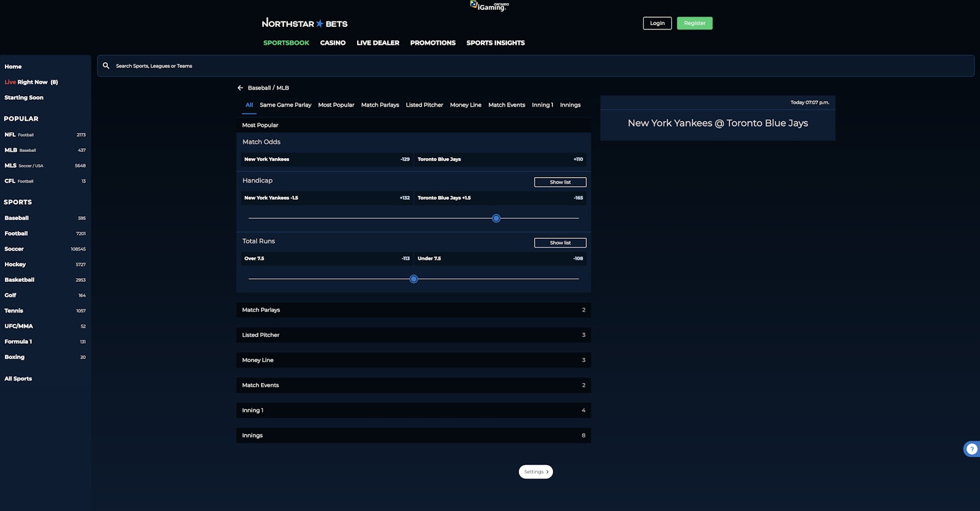Click the search magnifier icon
The image size is (980, 511).
click(106, 66)
